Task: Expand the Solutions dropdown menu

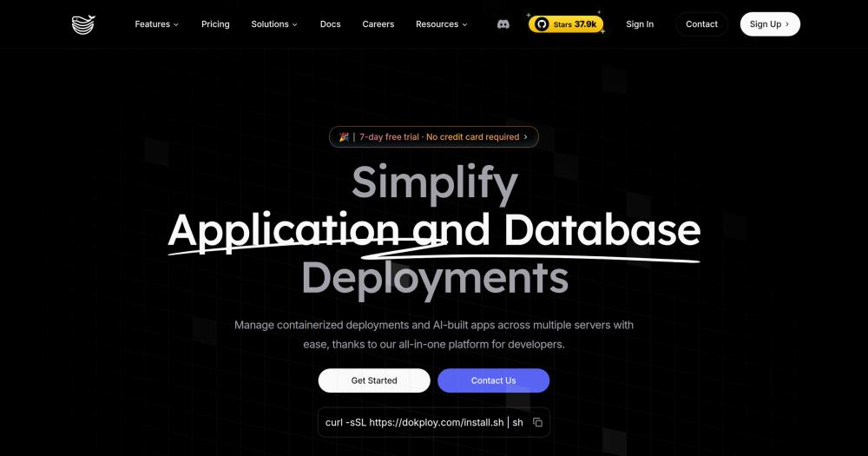Action: [x=274, y=24]
